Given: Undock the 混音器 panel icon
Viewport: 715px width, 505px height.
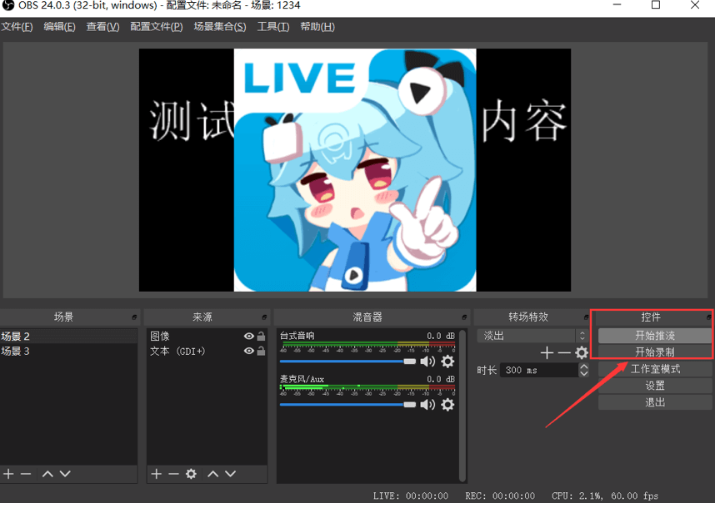Looking at the screenshot, I should [464, 317].
